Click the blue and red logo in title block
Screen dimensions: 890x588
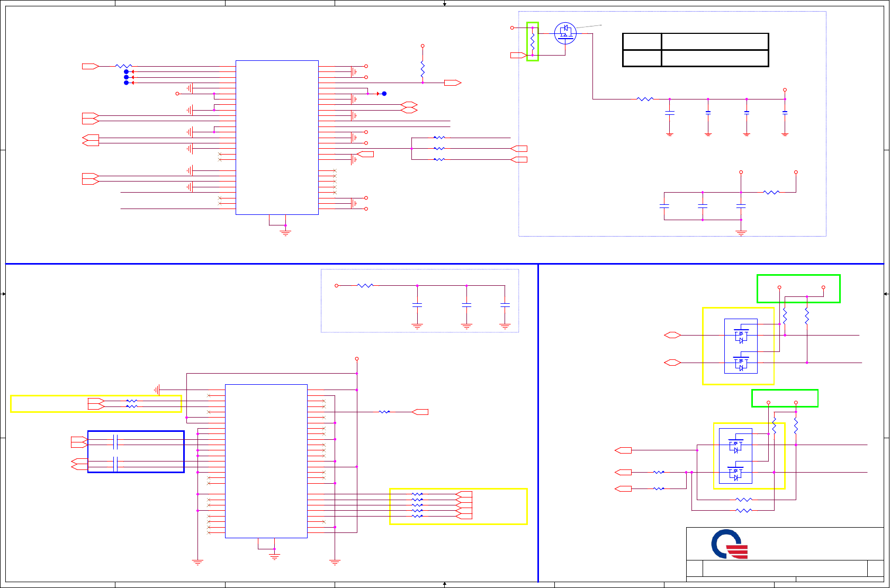[x=730, y=544]
